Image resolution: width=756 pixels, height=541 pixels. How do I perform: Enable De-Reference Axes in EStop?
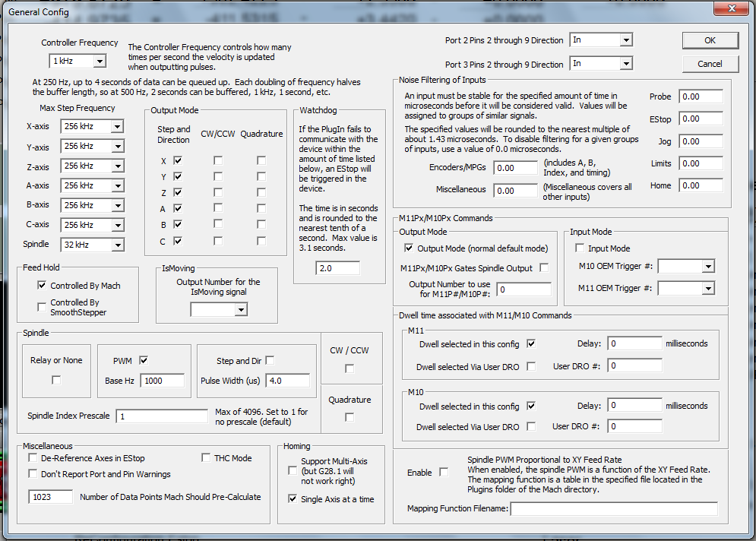(33, 458)
